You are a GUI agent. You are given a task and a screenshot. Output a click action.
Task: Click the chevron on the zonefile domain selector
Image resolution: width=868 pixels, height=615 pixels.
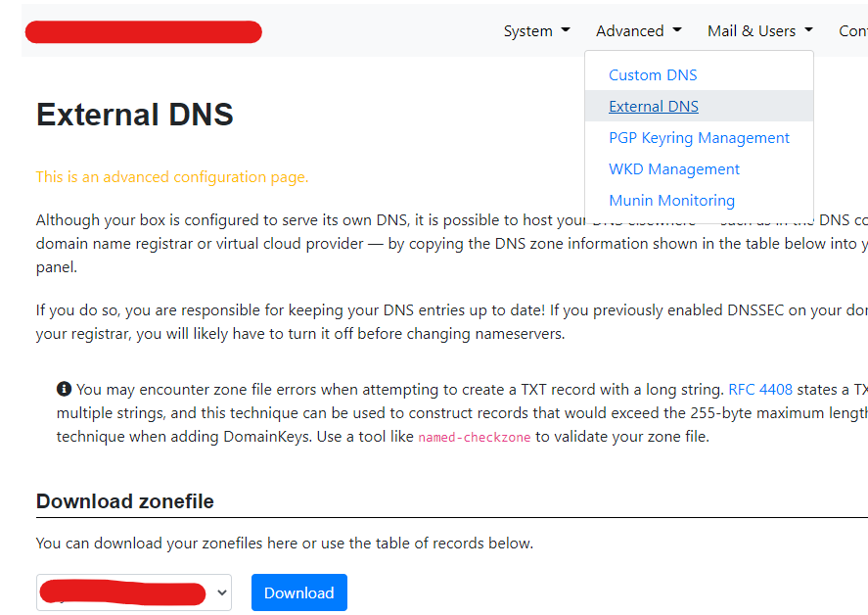[221, 592]
